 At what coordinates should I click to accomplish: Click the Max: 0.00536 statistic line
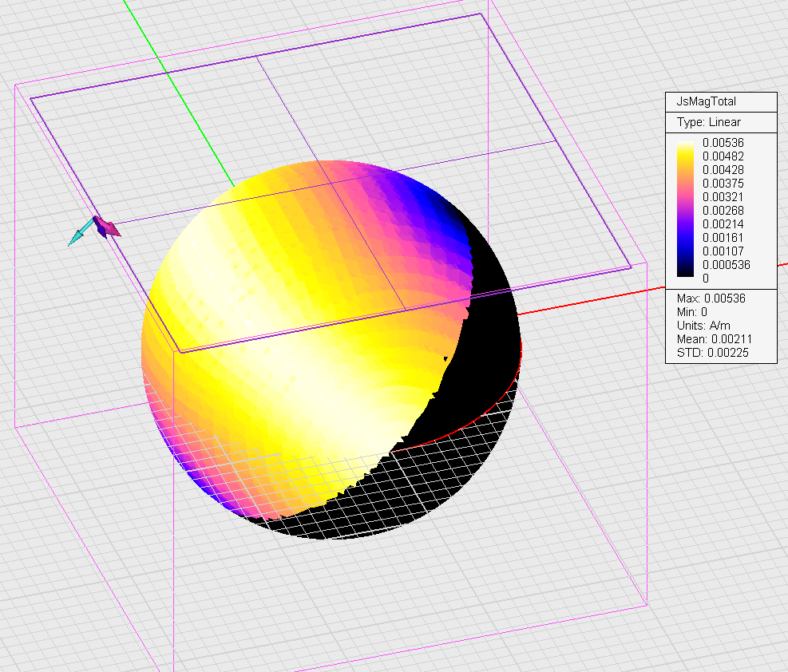711,298
